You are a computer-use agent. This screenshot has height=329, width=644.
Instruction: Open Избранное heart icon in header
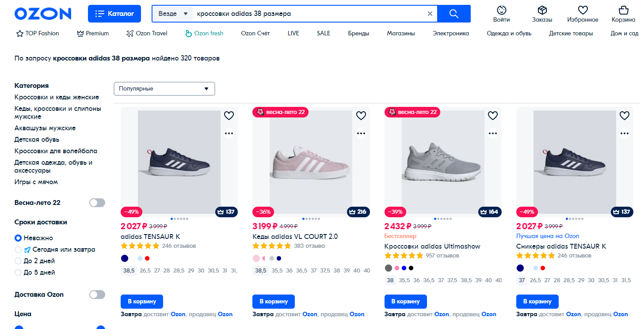[x=583, y=14]
